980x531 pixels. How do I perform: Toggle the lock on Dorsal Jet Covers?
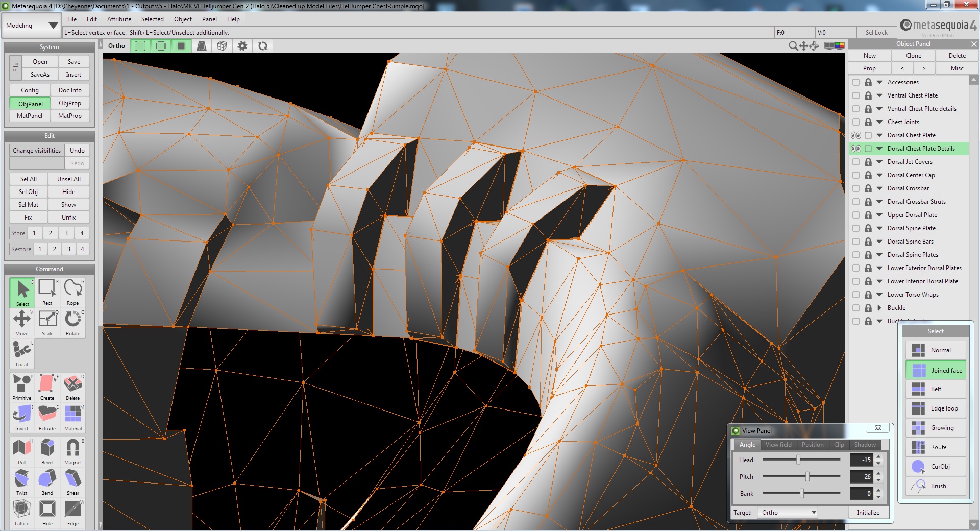coord(868,162)
